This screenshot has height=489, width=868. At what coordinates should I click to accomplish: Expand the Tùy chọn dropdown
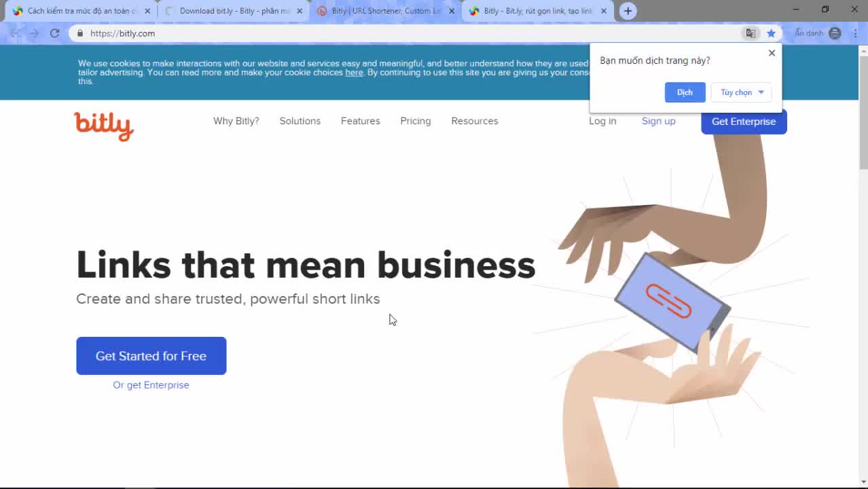742,92
